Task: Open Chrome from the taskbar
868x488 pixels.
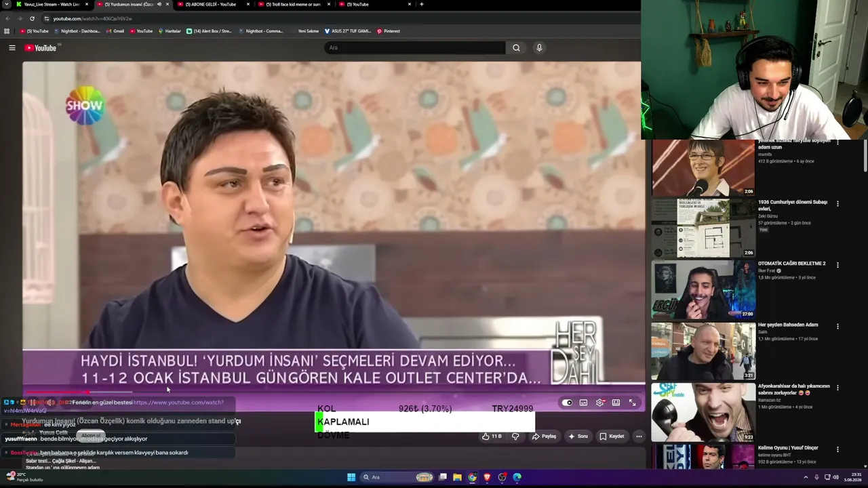Action: coord(473,477)
